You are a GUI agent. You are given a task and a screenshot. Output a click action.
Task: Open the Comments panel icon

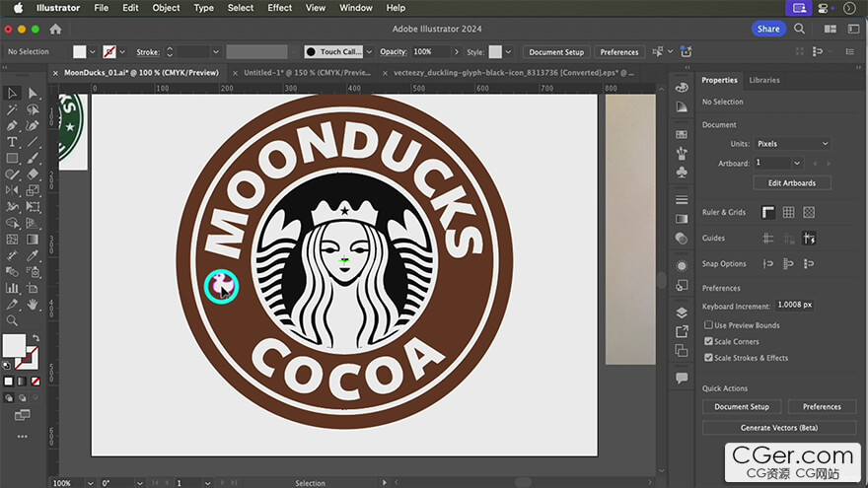click(x=682, y=378)
